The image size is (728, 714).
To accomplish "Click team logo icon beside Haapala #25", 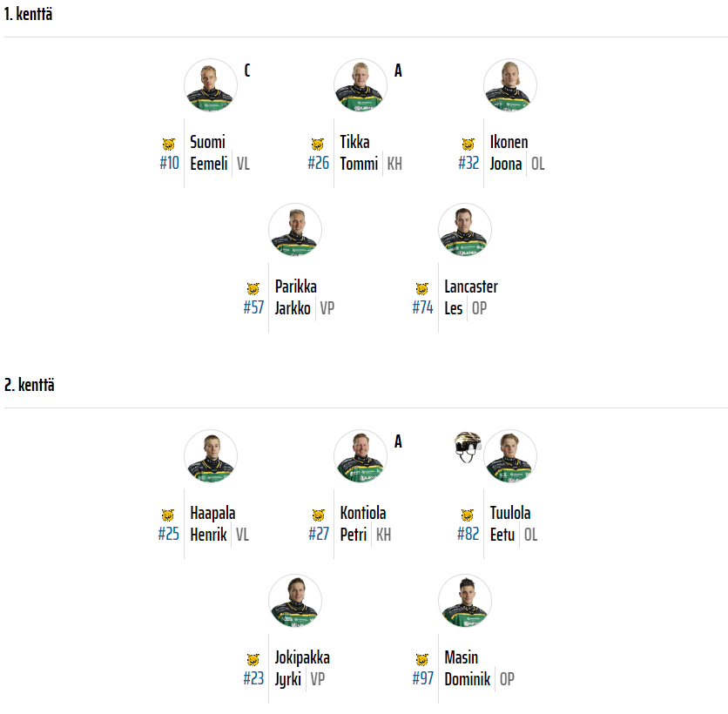I will point(169,515).
